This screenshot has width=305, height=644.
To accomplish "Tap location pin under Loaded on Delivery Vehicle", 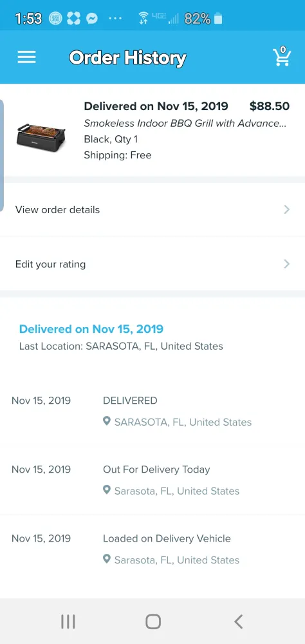I will 107,560.
